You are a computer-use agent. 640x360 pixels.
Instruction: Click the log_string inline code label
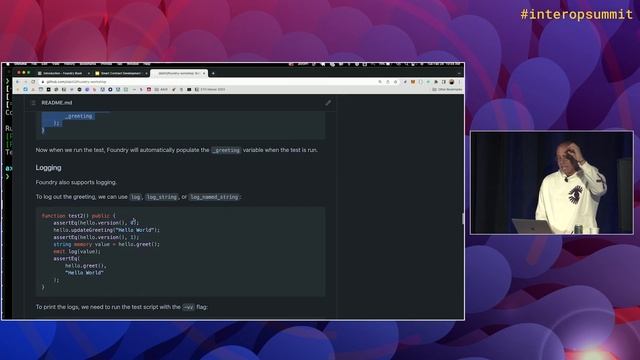[162, 197]
